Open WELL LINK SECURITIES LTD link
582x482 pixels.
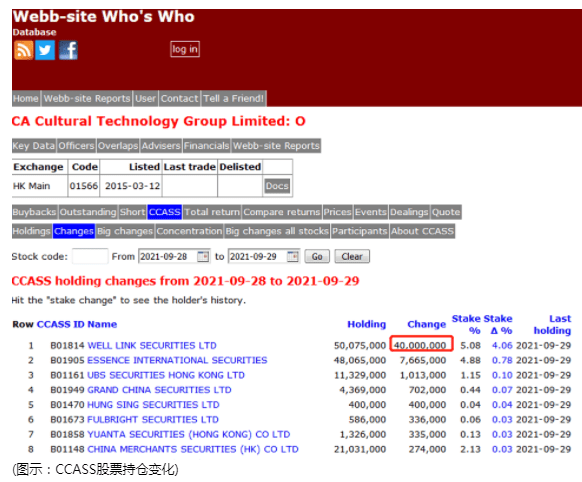click(x=152, y=346)
